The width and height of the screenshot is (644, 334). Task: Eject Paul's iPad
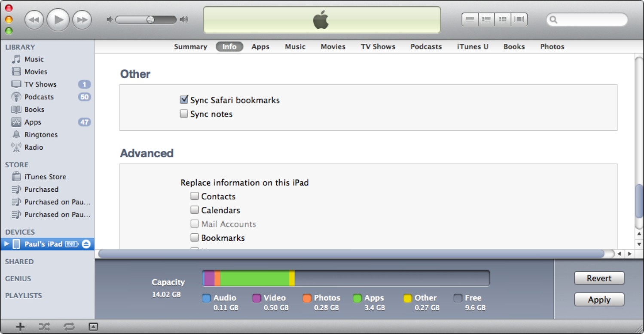click(x=86, y=244)
